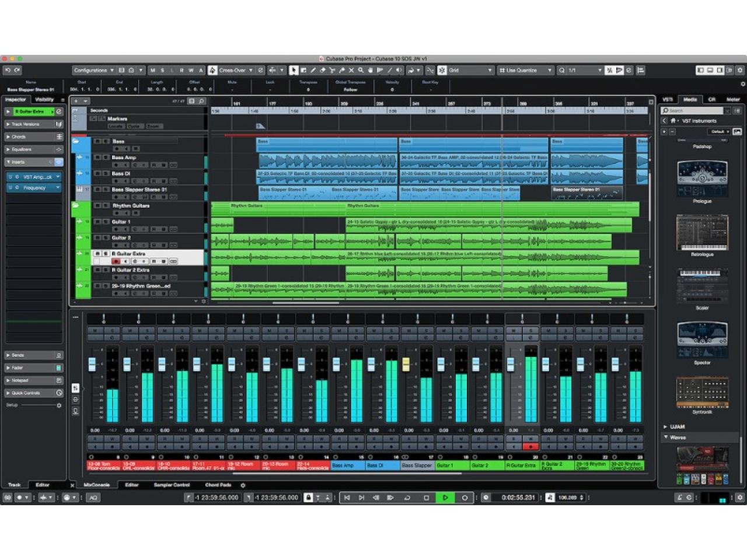This screenshot has height=560, width=747.
Task: Click the yellow fader on Bass Slapper channel
Action: click(x=406, y=365)
